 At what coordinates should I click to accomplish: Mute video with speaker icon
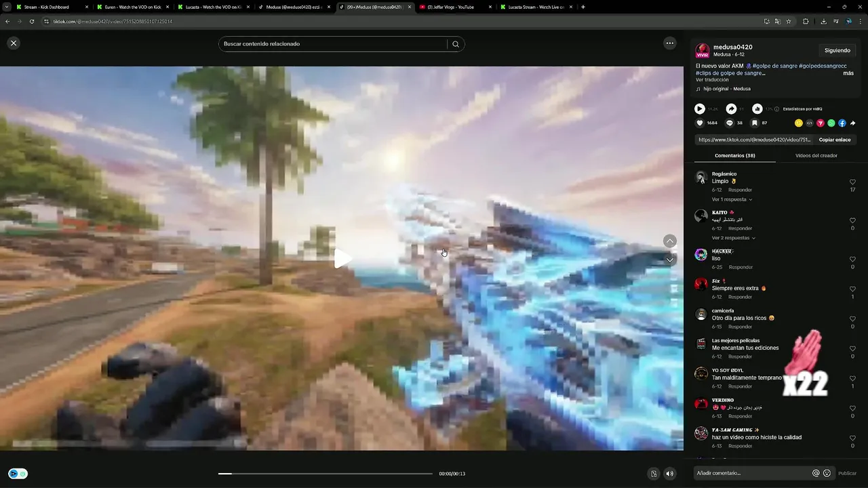[x=670, y=474]
